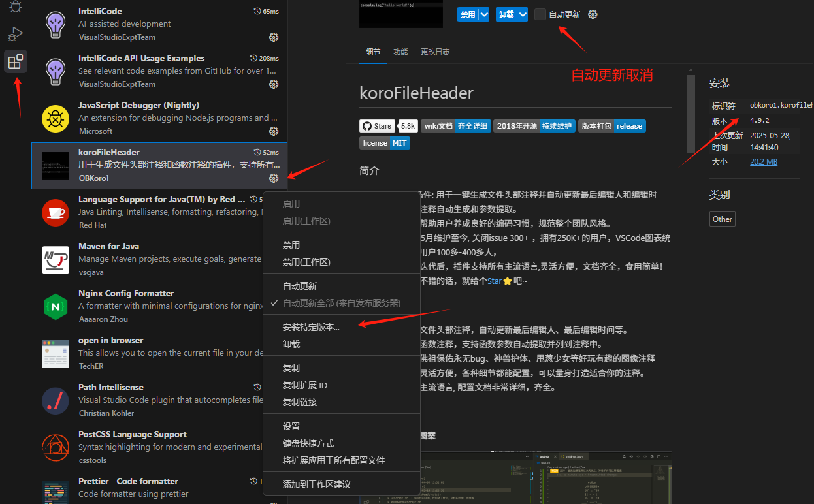Viewport: 814px width, 504px height.
Task: Select IntelliCode API Usage Examples lightbulb icon
Action: point(56,72)
